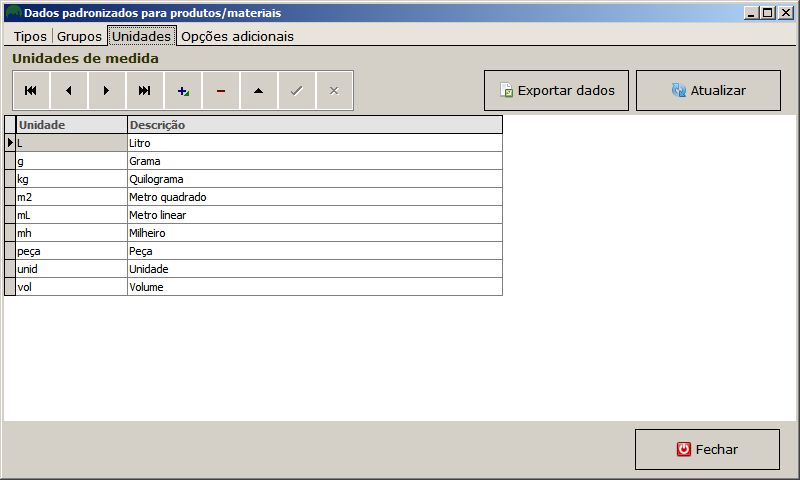
Task: Go to first record in navigator
Action: [x=31, y=91]
